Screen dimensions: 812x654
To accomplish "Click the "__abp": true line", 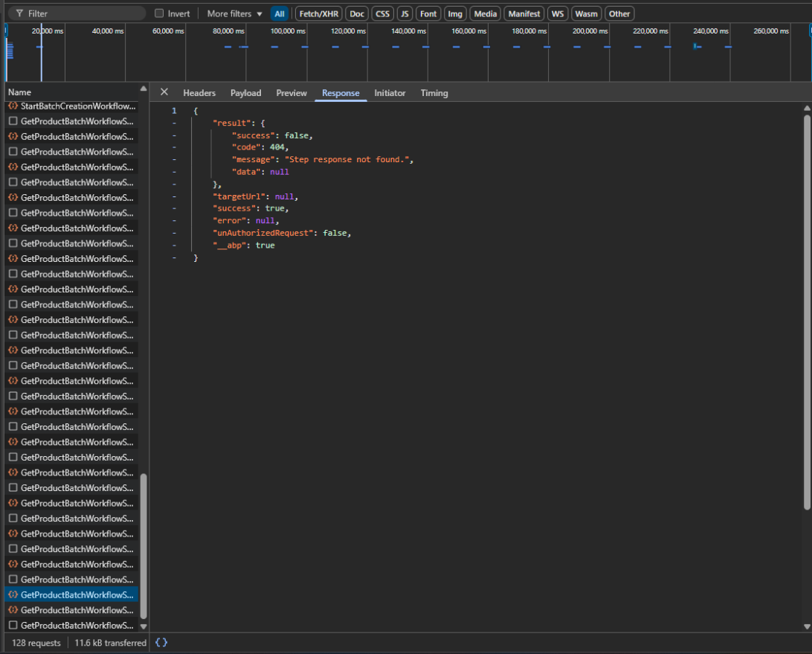I will (243, 246).
